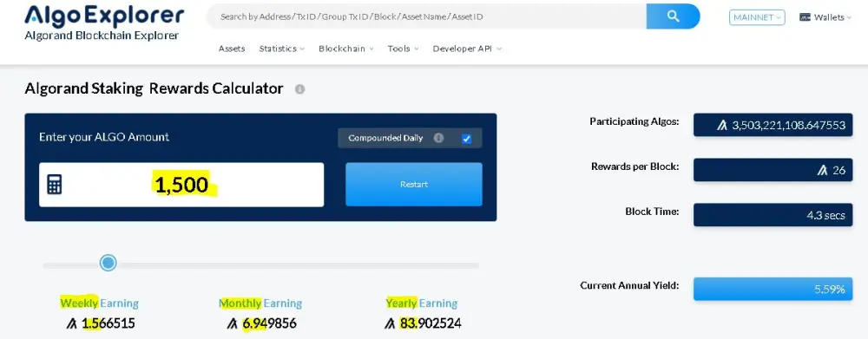Go to the Assets page
868x339 pixels.
click(x=232, y=49)
